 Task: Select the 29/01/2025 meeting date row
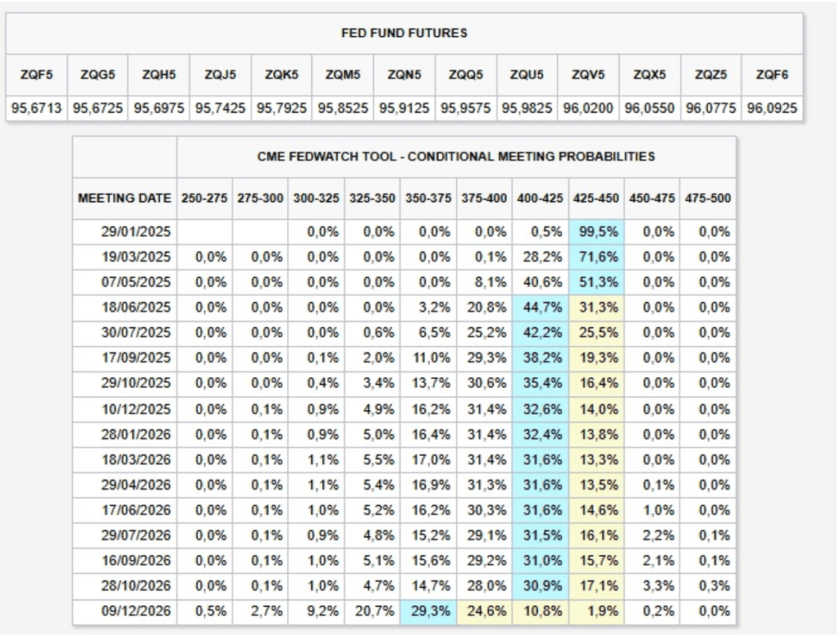pos(136,232)
